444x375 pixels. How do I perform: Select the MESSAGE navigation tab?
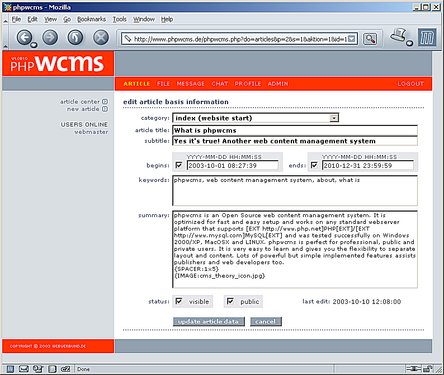click(x=191, y=84)
